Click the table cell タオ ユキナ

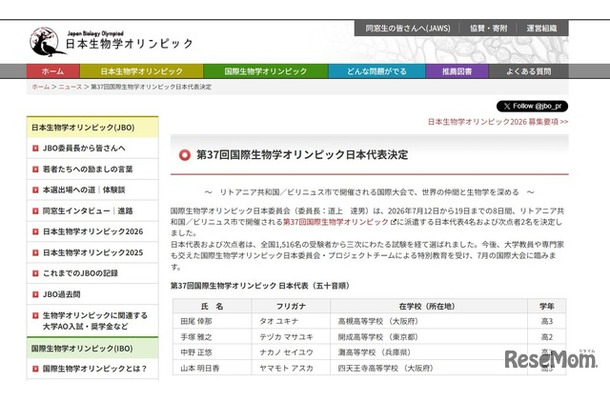coord(291,321)
